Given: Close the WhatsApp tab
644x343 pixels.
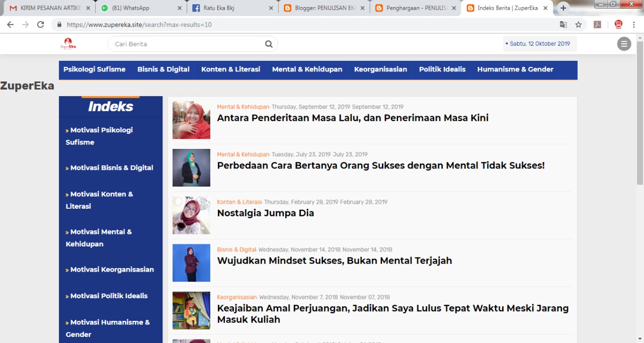Looking at the screenshot, I should [179, 8].
